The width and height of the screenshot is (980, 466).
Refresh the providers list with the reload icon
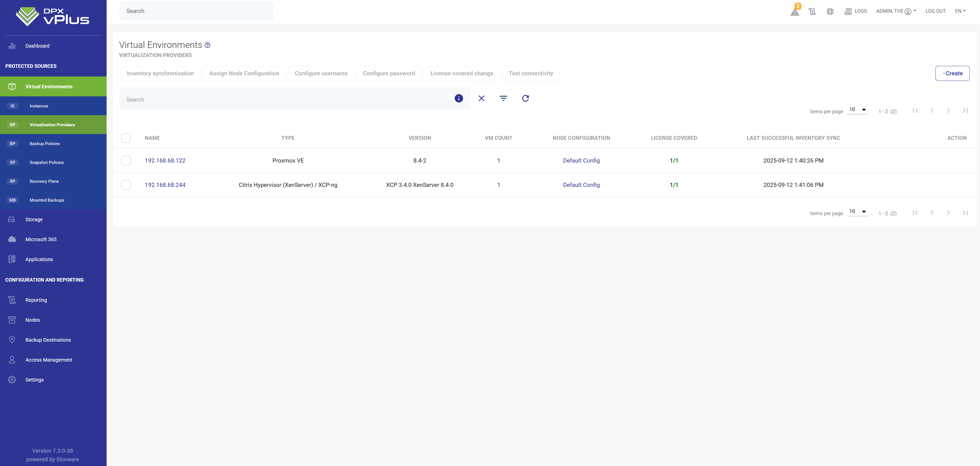(x=525, y=98)
